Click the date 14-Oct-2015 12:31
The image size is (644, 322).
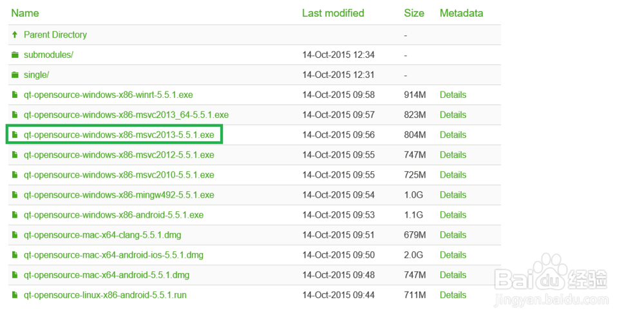[x=339, y=75]
